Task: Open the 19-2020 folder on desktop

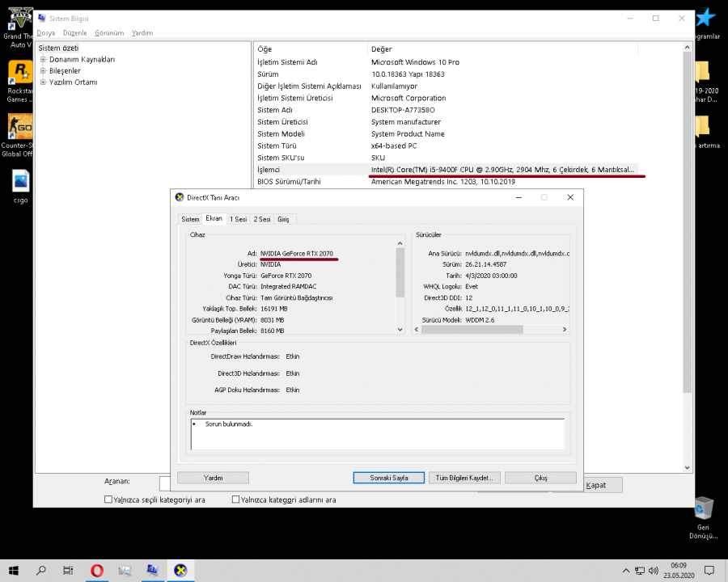Action: [x=705, y=81]
